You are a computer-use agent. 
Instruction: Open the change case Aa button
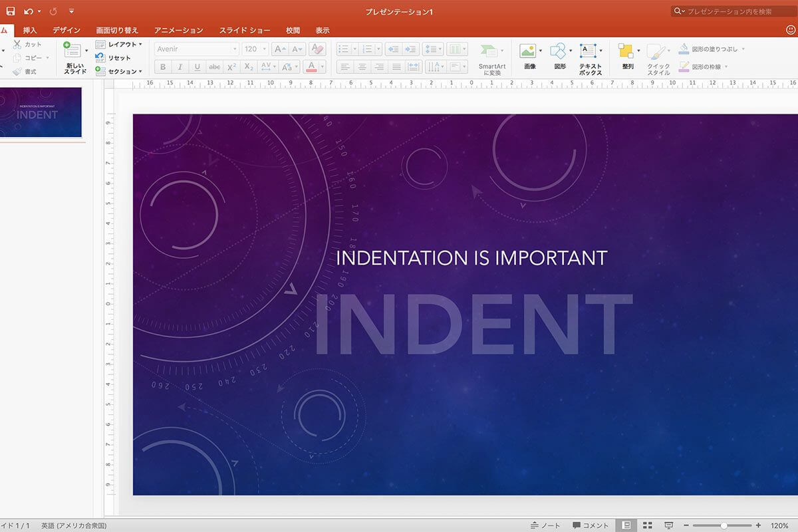tap(289, 66)
